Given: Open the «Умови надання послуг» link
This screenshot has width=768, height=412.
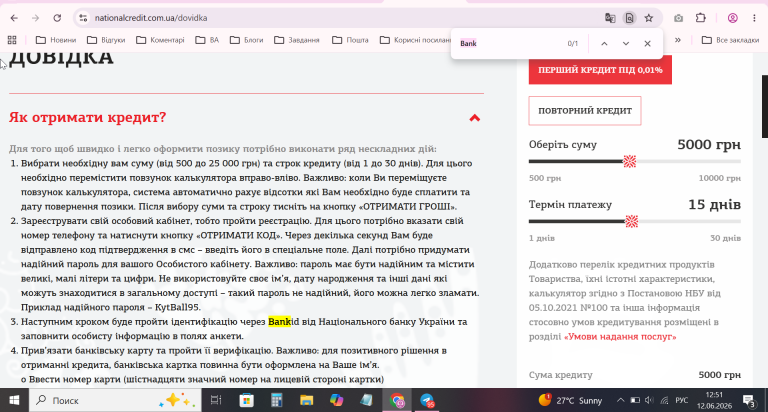Looking at the screenshot, I should pos(620,337).
